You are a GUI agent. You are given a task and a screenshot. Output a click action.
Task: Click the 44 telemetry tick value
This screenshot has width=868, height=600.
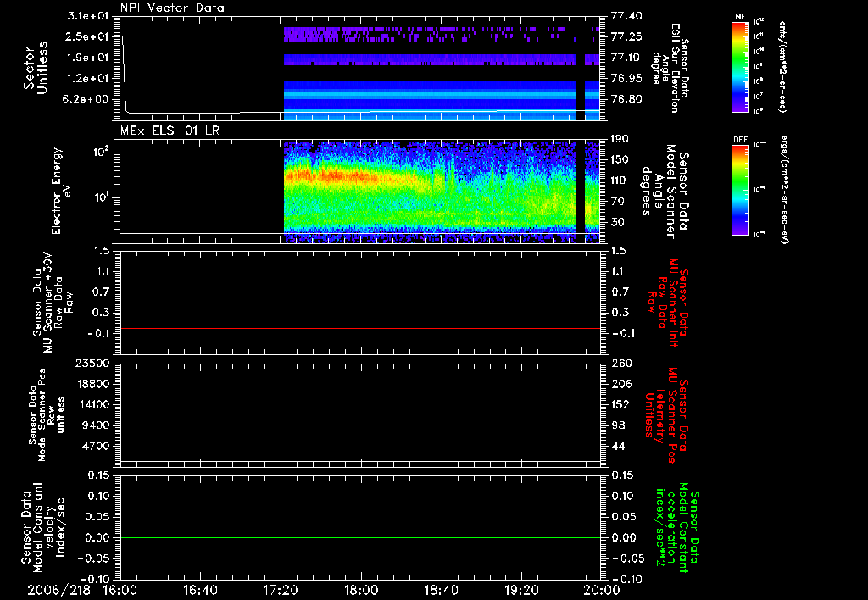(618, 446)
